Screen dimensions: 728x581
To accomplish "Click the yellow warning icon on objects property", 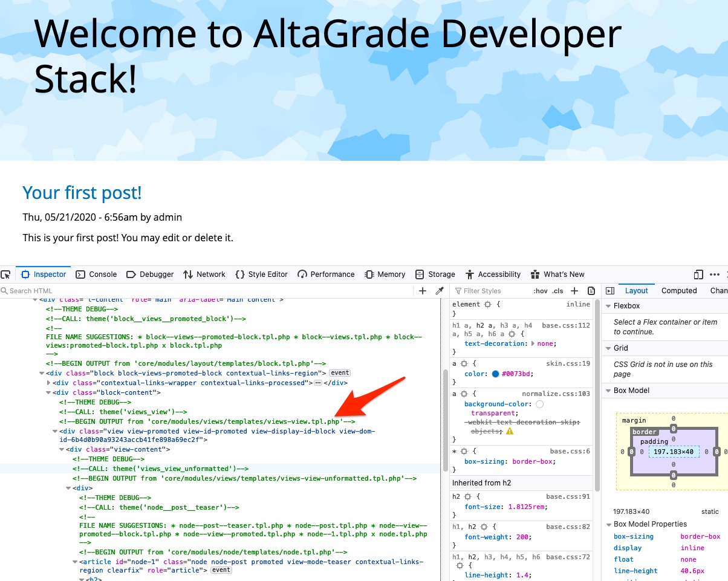I will click(510, 431).
